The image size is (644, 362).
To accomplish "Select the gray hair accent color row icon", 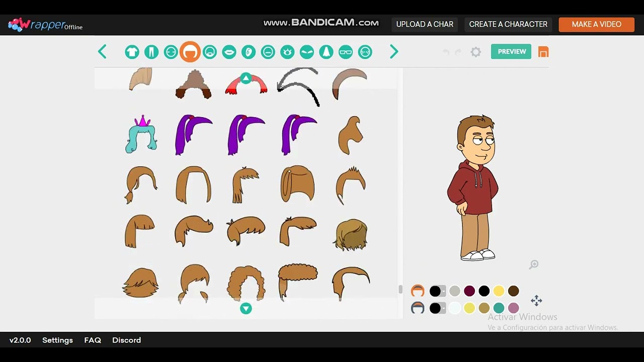I will [x=418, y=308].
